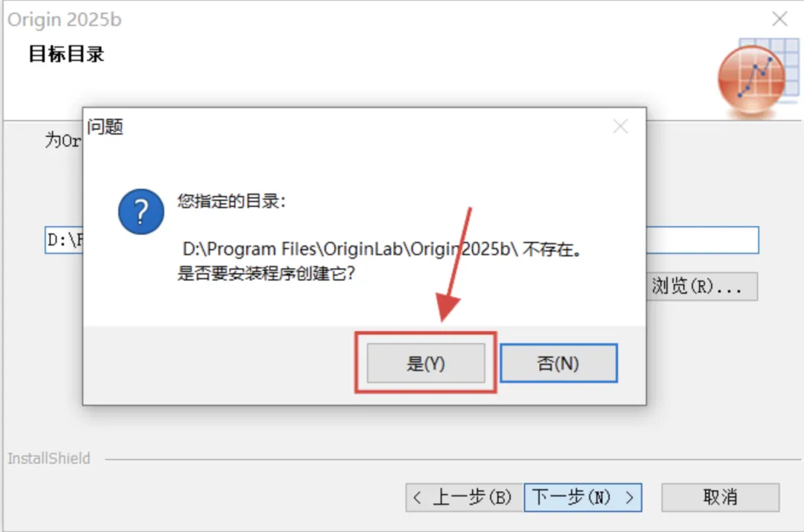
Task: Open the 浏览(R)... folder browser
Action: click(x=701, y=286)
